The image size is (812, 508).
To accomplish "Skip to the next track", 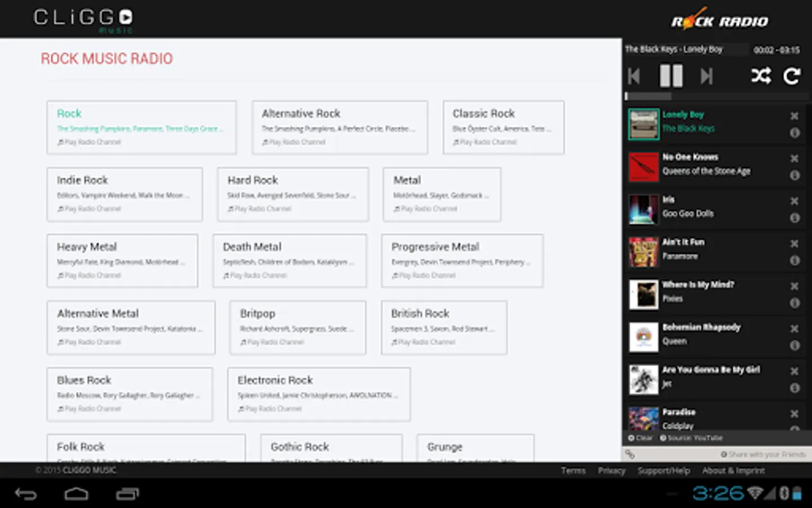I will coord(707,76).
